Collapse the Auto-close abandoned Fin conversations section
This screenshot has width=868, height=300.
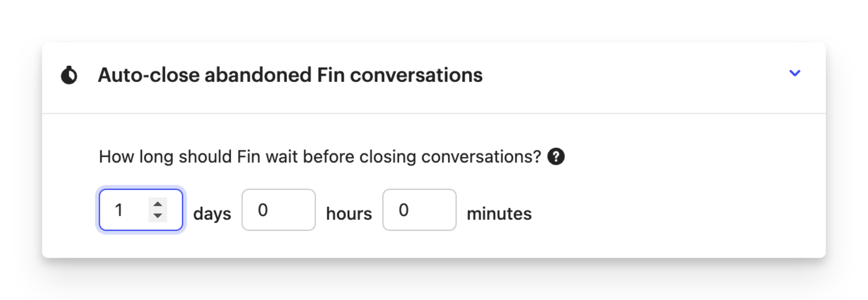(x=794, y=73)
